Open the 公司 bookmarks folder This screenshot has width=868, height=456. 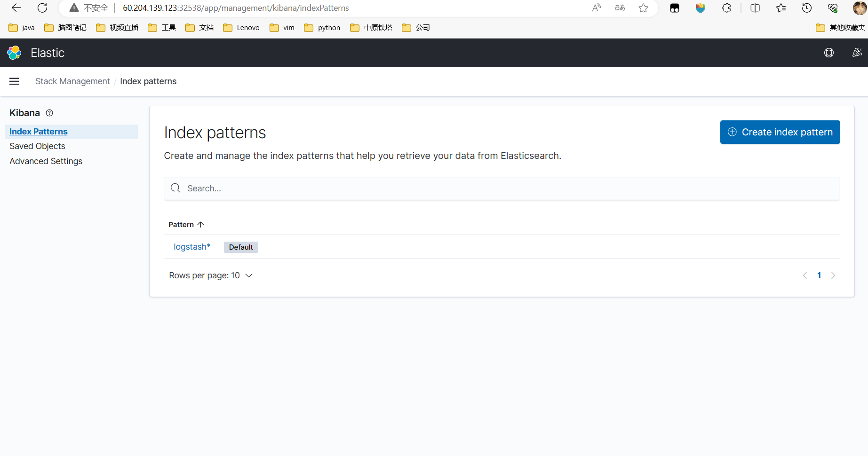(x=416, y=28)
